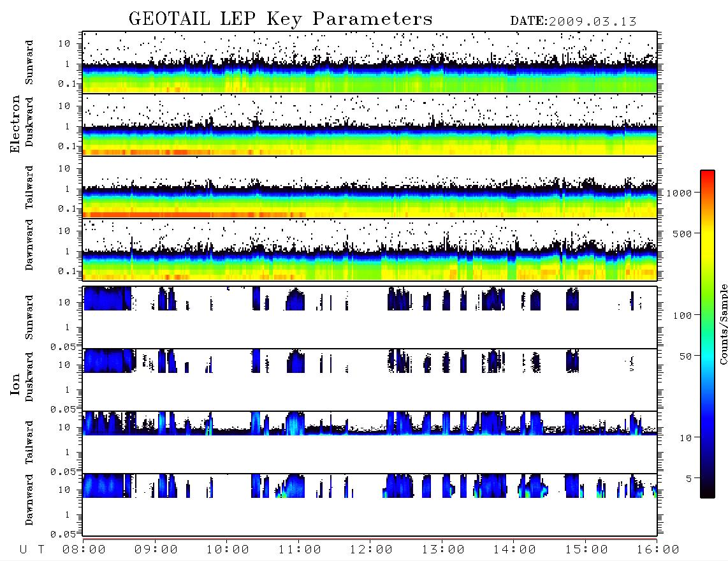Click the "Electron" group axis label
Screen dimensions: 728x561
point(15,124)
